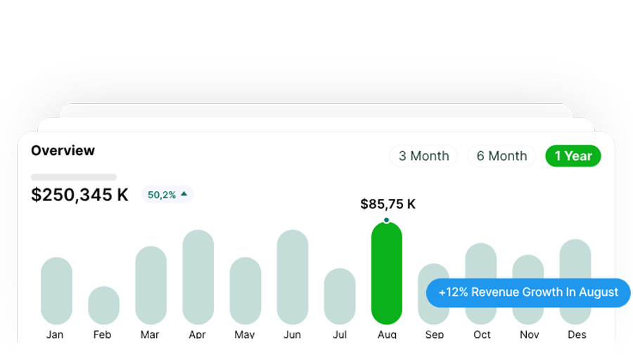Select the Feb bar in chart
Image resolution: width=633 pixels, height=364 pixels.
pos(103,305)
